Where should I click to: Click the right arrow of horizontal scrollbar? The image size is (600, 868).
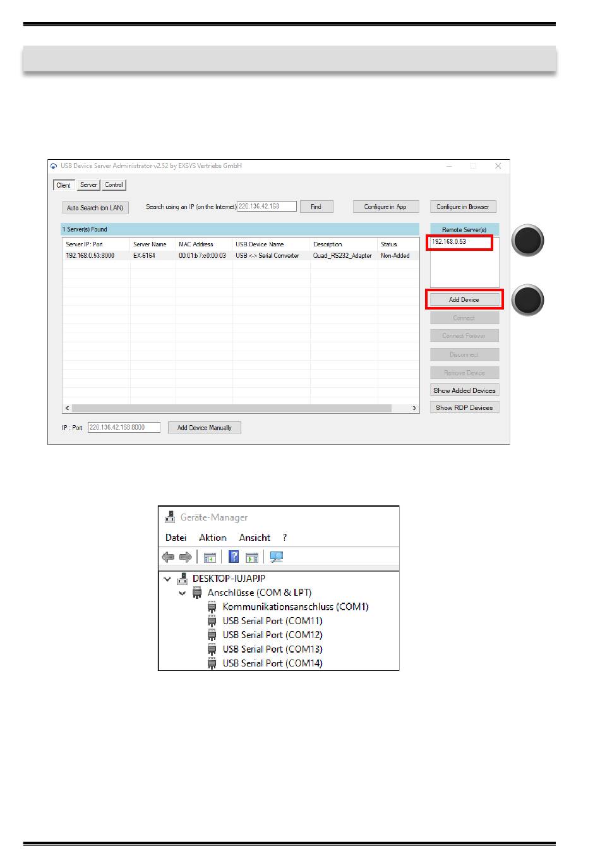tap(414, 408)
